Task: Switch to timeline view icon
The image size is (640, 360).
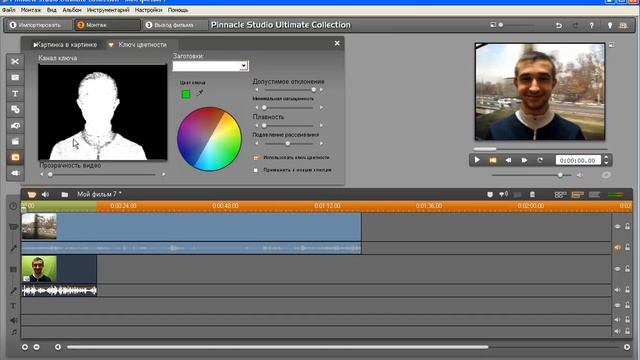Action: pyautogui.click(x=577, y=195)
